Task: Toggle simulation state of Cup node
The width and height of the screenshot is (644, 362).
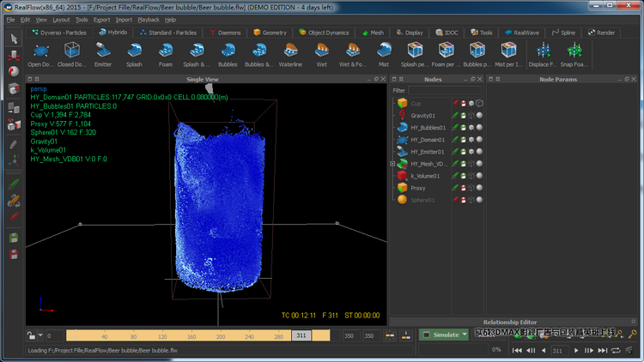Action: point(455,104)
